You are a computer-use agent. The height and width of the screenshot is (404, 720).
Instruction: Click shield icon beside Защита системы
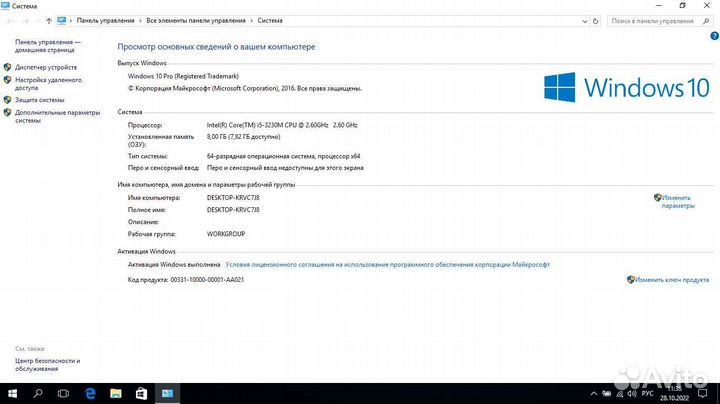[x=7, y=100]
